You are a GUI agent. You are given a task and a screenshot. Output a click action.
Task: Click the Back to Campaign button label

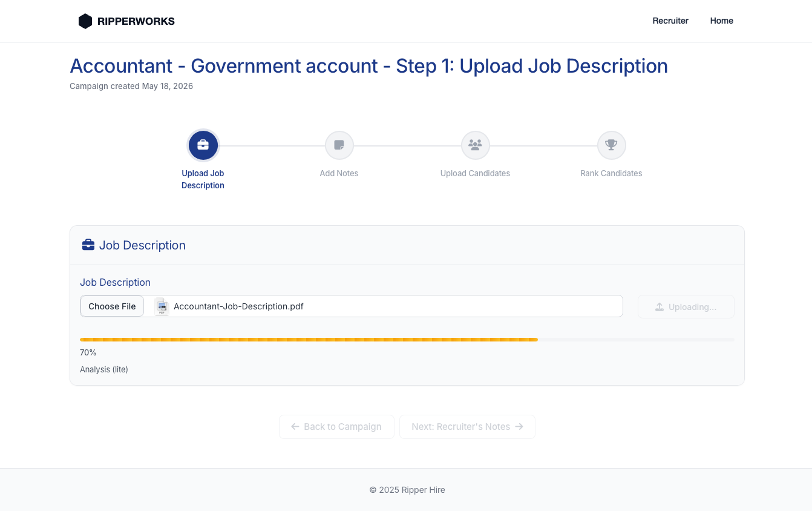[x=342, y=427]
